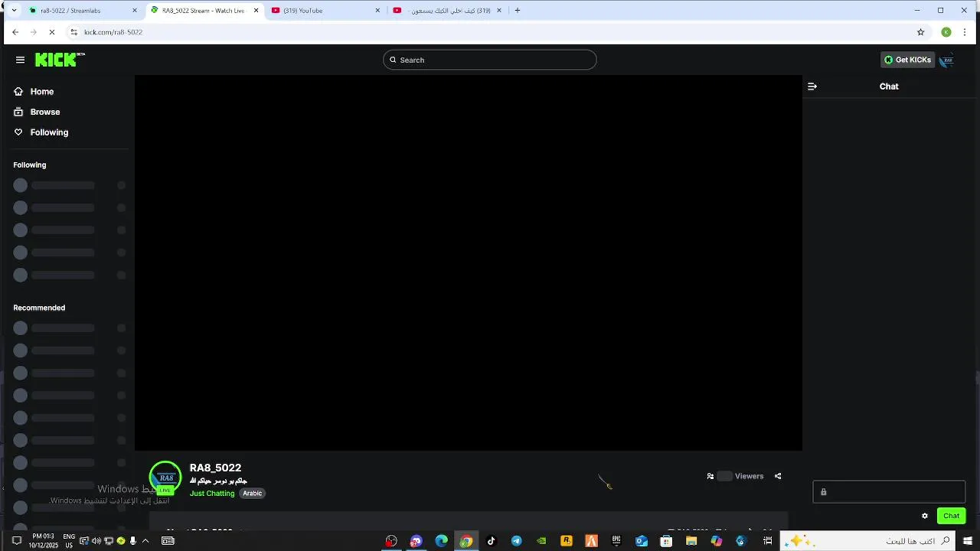Switch to the ra8-5022 / Streamlabs tab
This screenshot has height=551, width=980.
click(x=81, y=11)
